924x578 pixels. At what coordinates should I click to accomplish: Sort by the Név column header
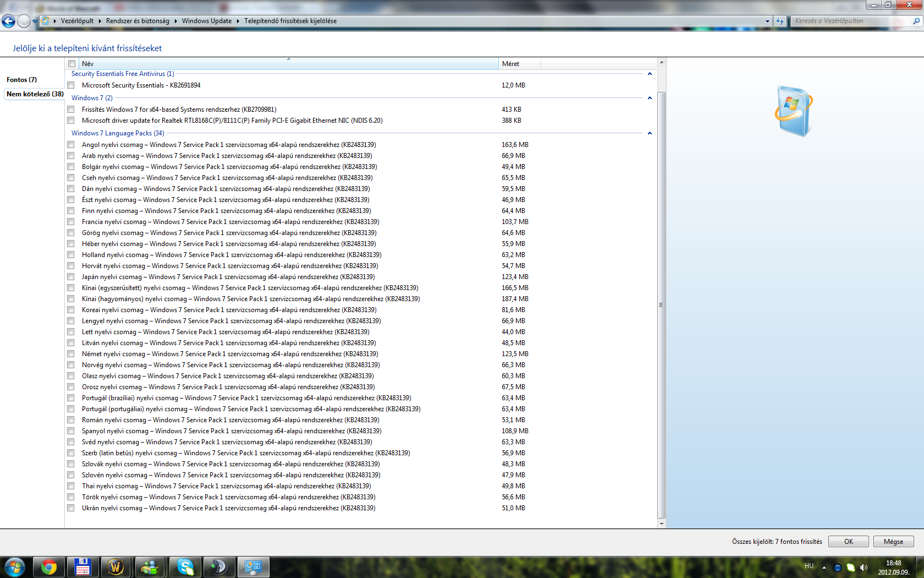[x=289, y=64]
